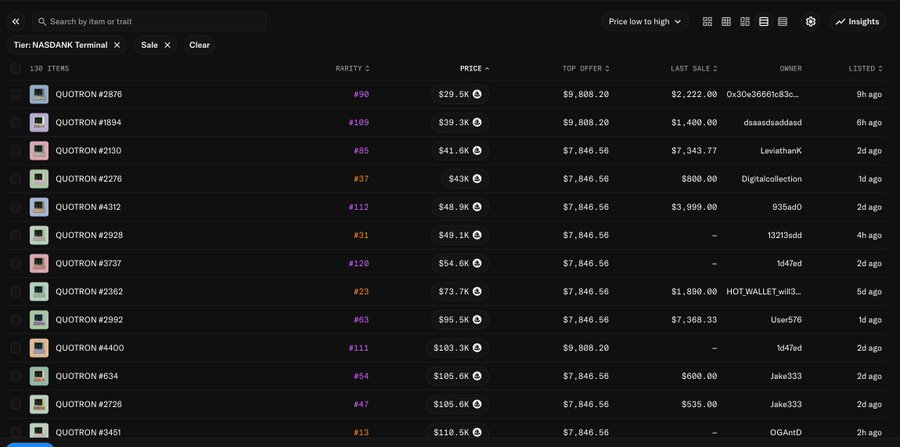Open owner OGAntD profile
Viewport: 900px width, 447px height.
(x=786, y=432)
